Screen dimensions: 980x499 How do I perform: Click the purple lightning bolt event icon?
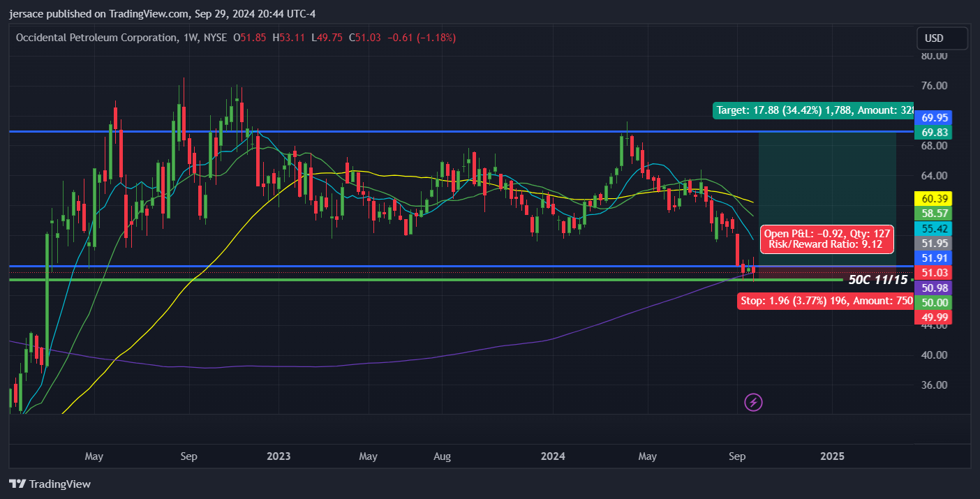pyautogui.click(x=753, y=402)
